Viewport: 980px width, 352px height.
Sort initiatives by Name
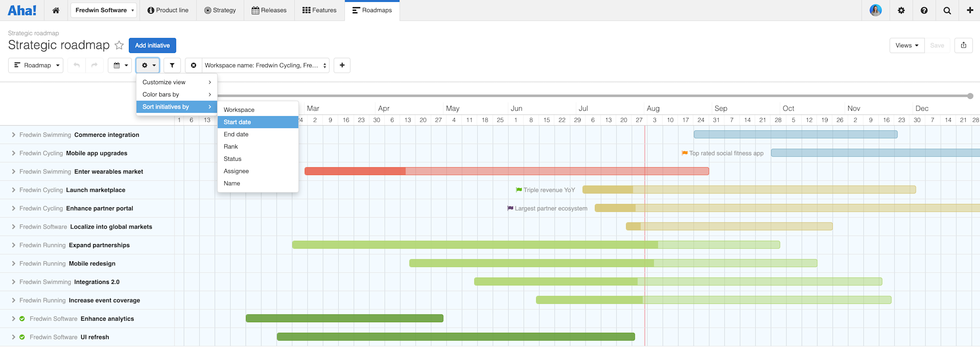click(x=258, y=183)
